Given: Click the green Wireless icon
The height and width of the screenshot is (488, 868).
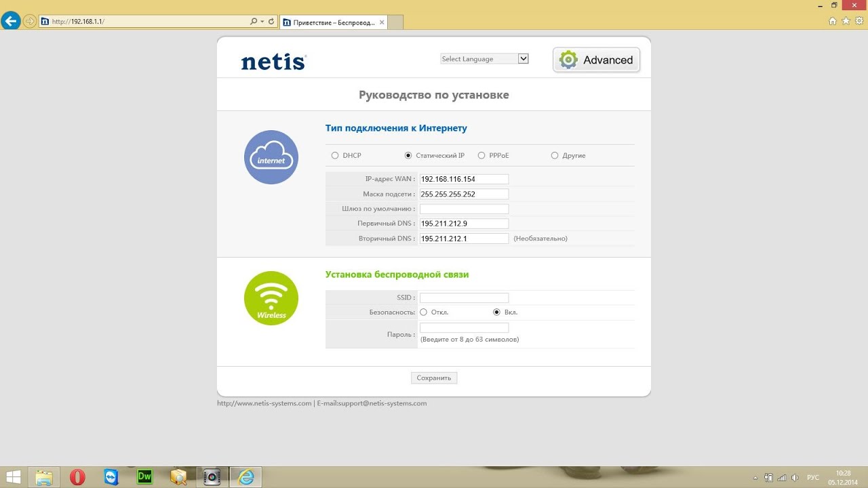Looking at the screenshot, I should tap(271, 298).
